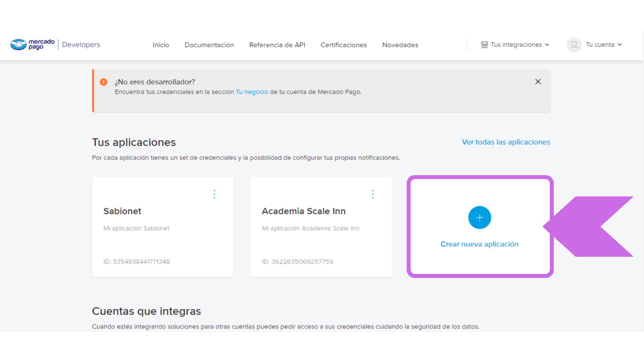Open the Sabionet application card
Viewport: 644px width, 362px height.
point(163,227)
